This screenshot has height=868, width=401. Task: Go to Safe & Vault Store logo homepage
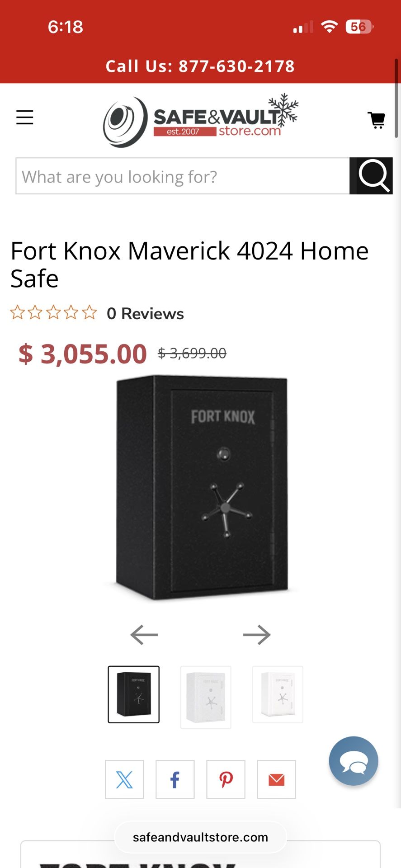(x=200, y=121)
